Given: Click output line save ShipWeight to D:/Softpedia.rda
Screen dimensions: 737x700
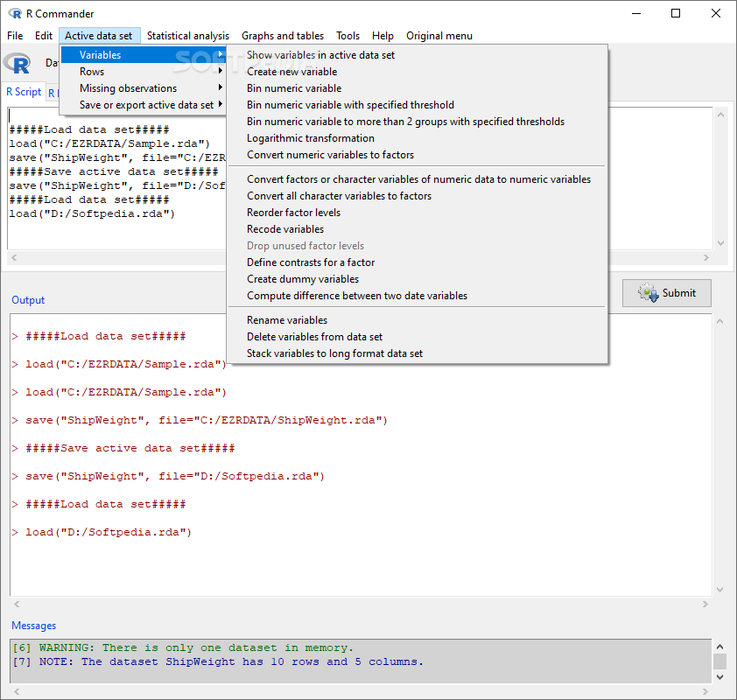Looking at the screenshot, I should (175, 476).
